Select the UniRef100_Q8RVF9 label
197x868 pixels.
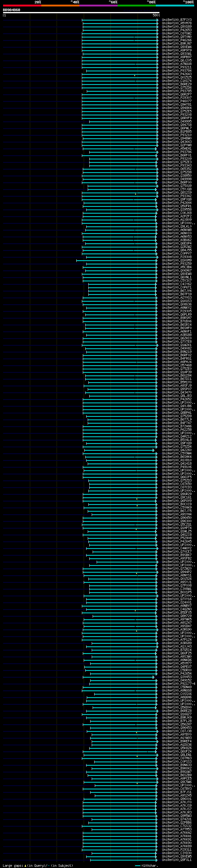[176, 118]
